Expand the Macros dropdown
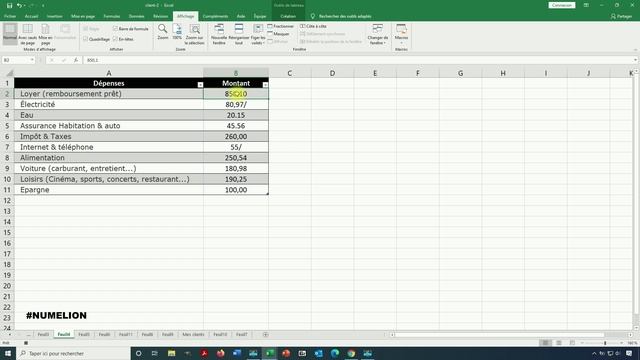The image size is (640, 360). pyautogui.click(x=401, y=42)
